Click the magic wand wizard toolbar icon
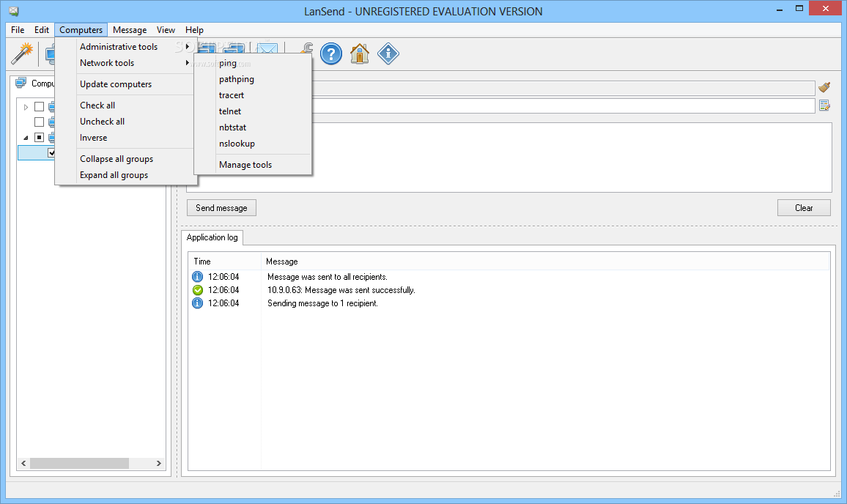Screen dimensions: 847x504 tap(22, 53)
